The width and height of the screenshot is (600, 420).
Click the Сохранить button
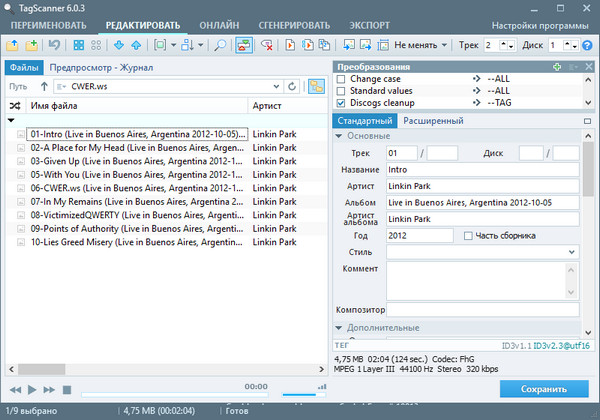pyautogui.click(x=543, y=389)
